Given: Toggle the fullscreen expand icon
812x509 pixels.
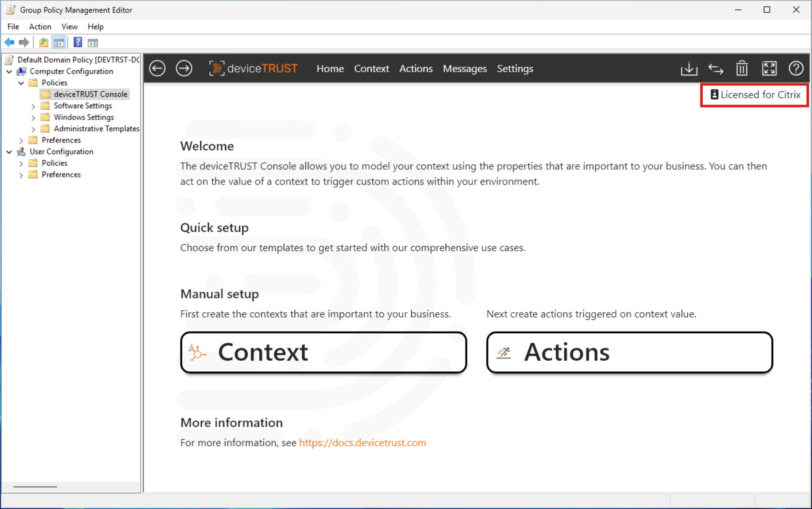Looking at the screenshot, I should (x=769, y=68).
